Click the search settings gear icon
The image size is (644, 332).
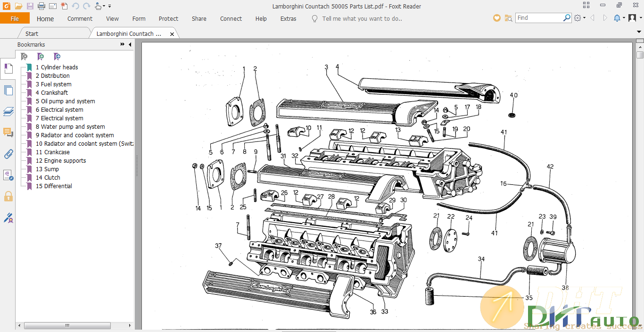[x=578, y=18]
